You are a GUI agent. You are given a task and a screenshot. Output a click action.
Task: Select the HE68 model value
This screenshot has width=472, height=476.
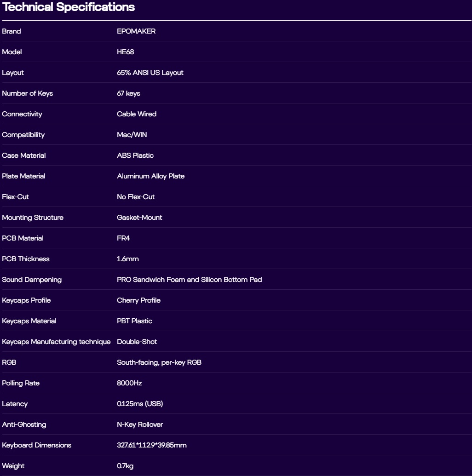click(x=125, y=52)
